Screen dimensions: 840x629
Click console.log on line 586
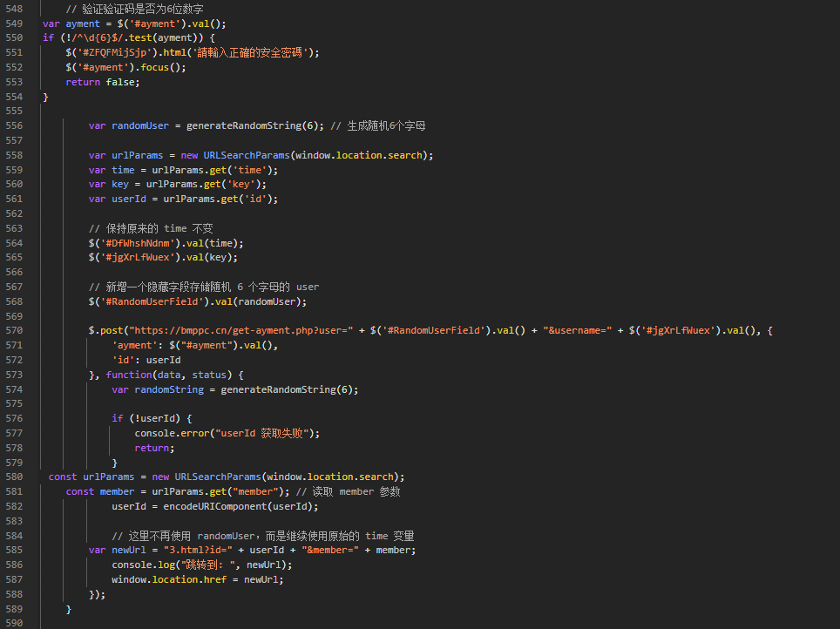[x=143, y=565]
